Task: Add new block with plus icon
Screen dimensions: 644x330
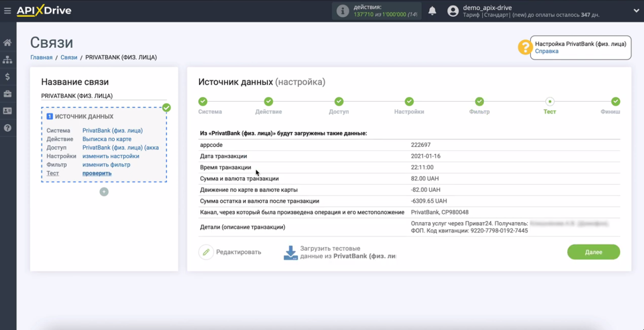Action: pos(104,192)
